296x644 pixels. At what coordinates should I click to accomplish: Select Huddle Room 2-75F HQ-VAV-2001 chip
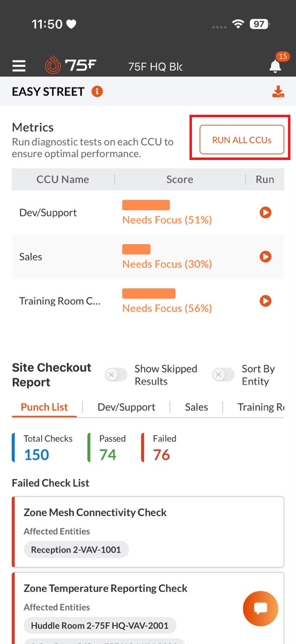[x=100, y=625]
